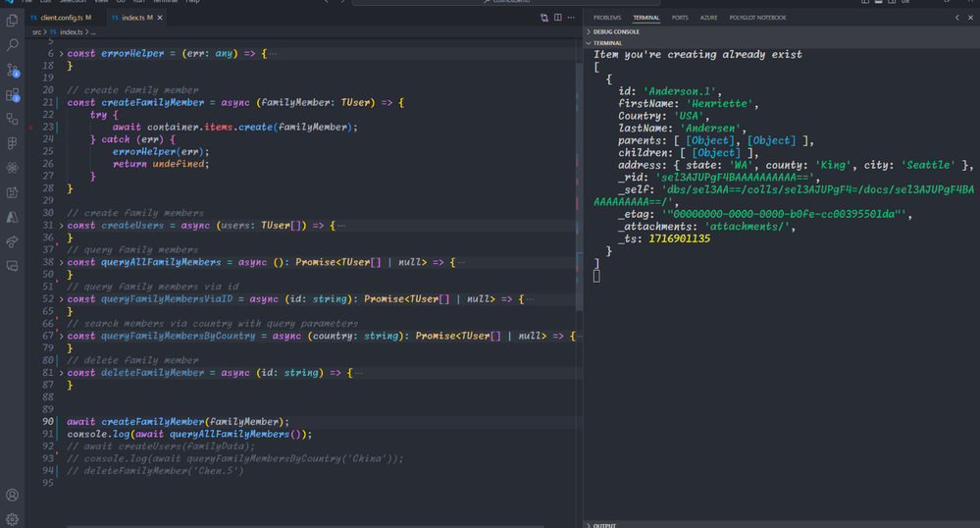Expand folded queryFamilyMembersByCountry on line 67
This screenshot has width=980, height=528.
tap(61, 336)
